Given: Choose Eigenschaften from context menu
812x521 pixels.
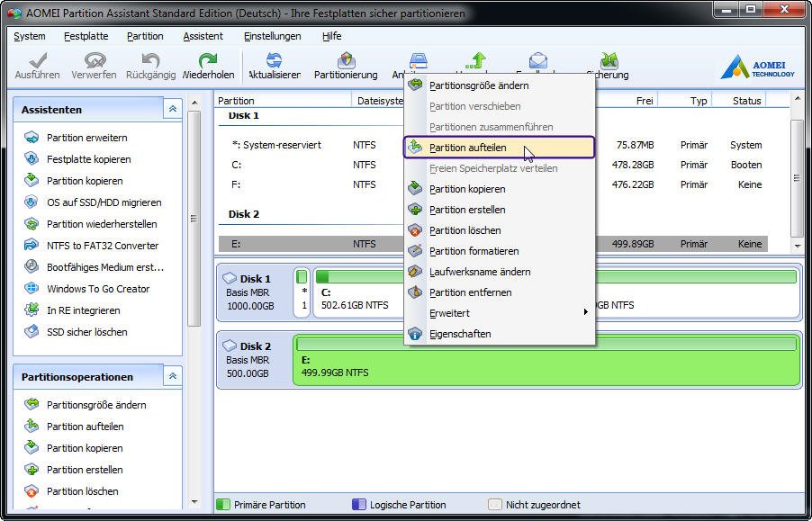Looking at the screenshot, I should [x=500, y=334].
